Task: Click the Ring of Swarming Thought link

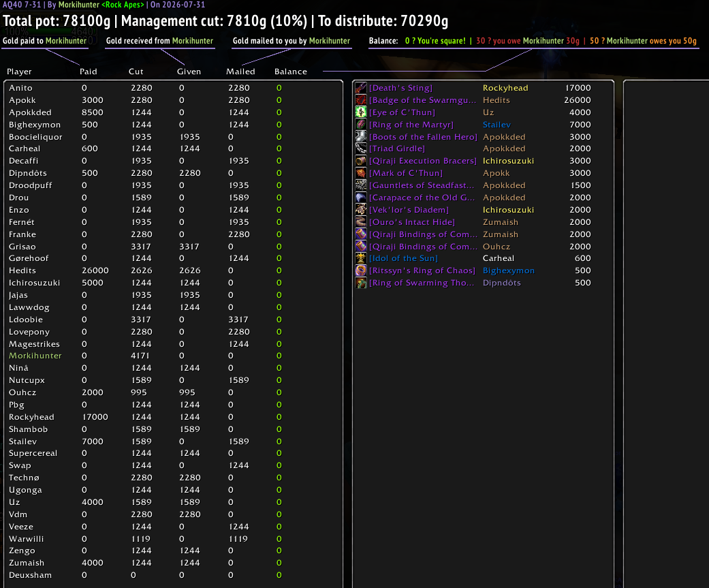Action: click(422, 283)
